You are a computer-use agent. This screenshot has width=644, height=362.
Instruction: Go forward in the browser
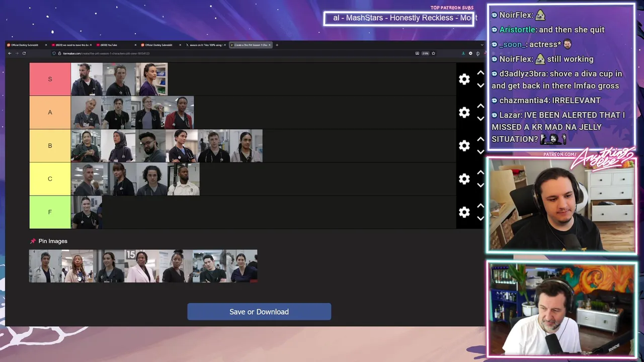coord(16,53)
